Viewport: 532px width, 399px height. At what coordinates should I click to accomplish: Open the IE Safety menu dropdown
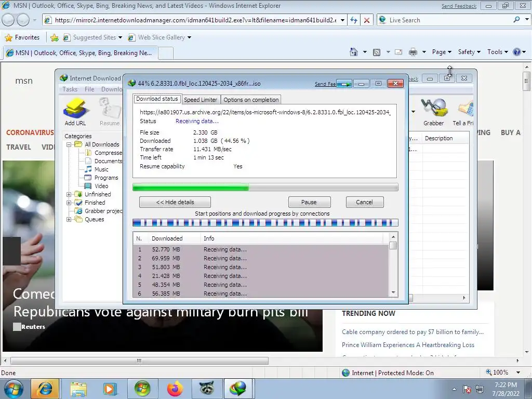(469, 52)
